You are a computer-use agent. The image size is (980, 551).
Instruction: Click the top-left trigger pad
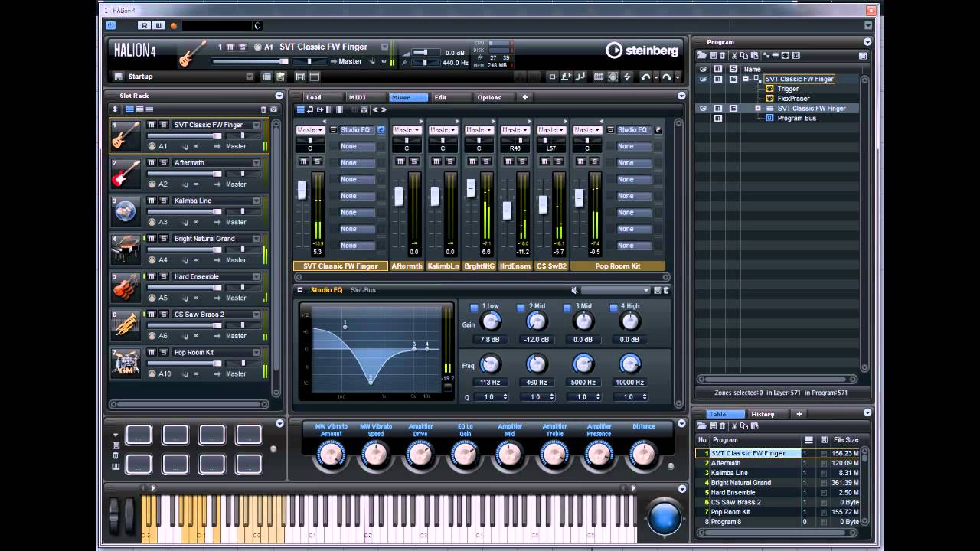coord(139,435)
